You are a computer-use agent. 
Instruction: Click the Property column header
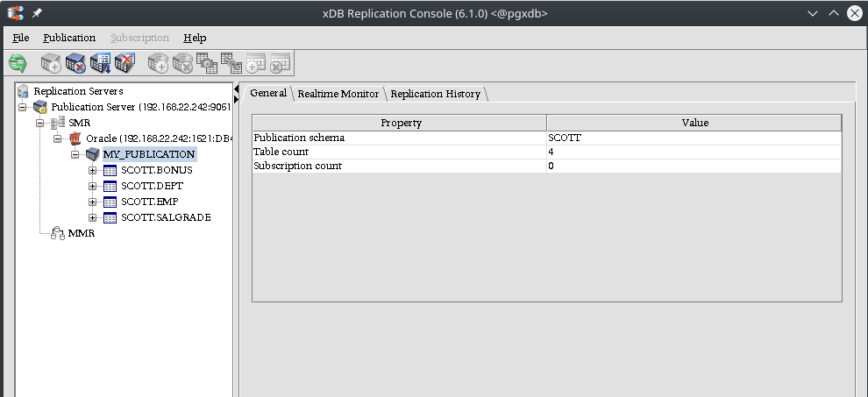tap(400, 123)
